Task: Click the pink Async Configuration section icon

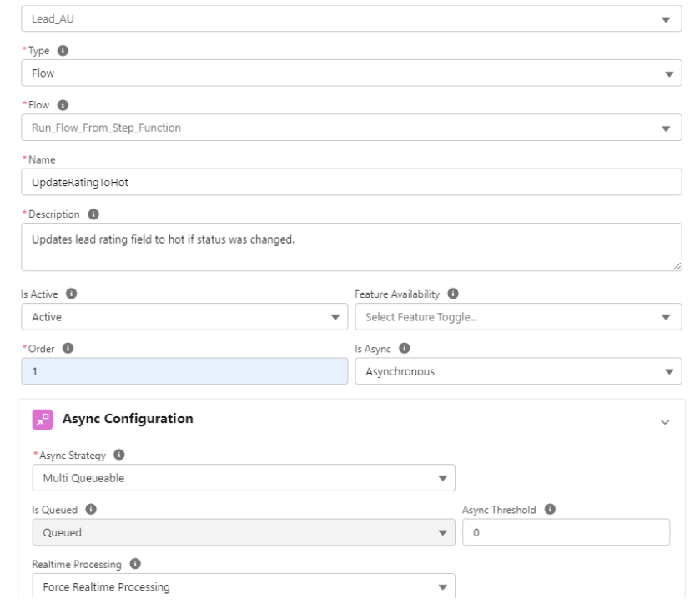Action: tap(42, 419)
